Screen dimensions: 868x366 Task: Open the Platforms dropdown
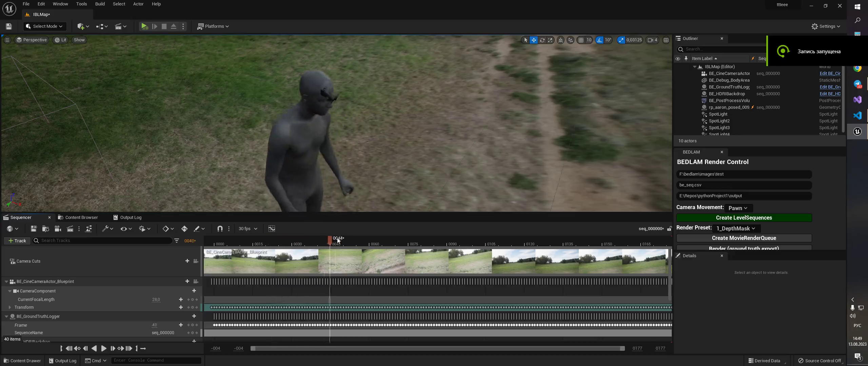[x=213, y=26]
